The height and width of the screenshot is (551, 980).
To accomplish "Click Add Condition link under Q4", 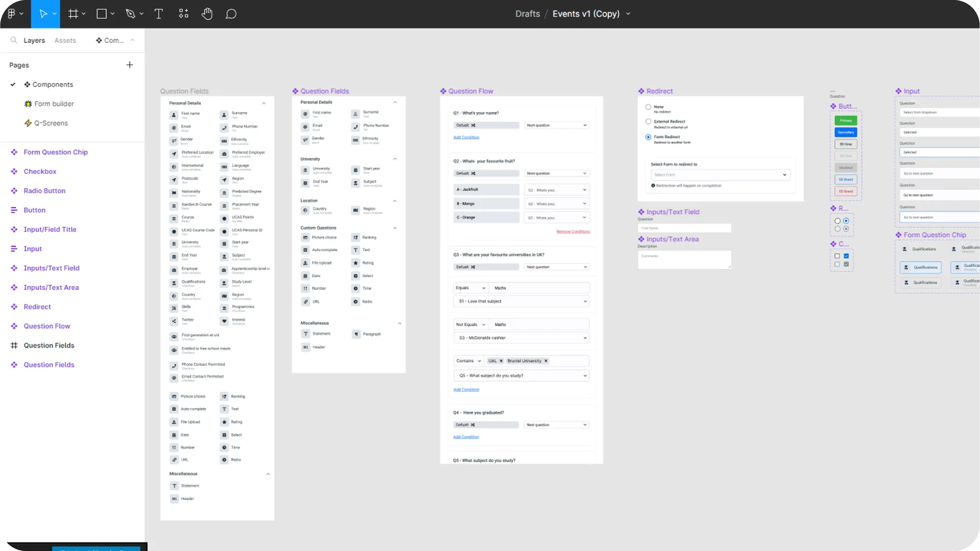I will click(466, 437).
